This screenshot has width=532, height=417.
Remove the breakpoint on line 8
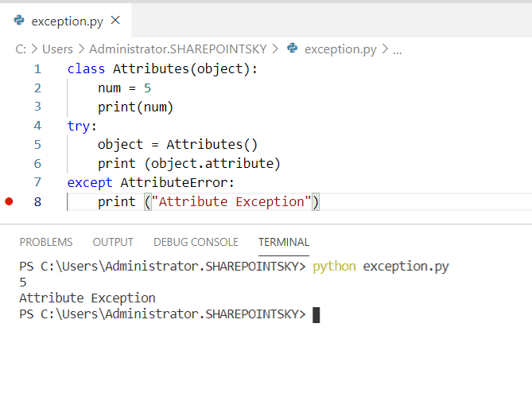point(9,201)
